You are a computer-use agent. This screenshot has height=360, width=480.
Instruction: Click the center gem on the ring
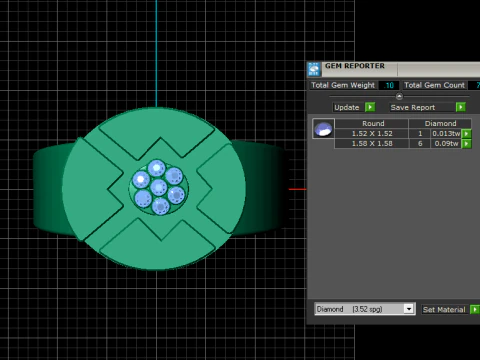(158, 187)
